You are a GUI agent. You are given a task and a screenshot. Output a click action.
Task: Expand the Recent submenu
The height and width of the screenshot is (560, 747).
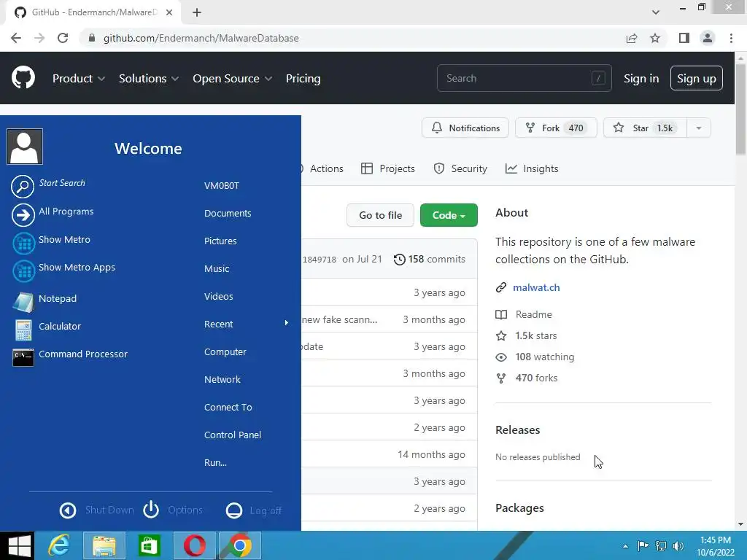coord(246,324)
